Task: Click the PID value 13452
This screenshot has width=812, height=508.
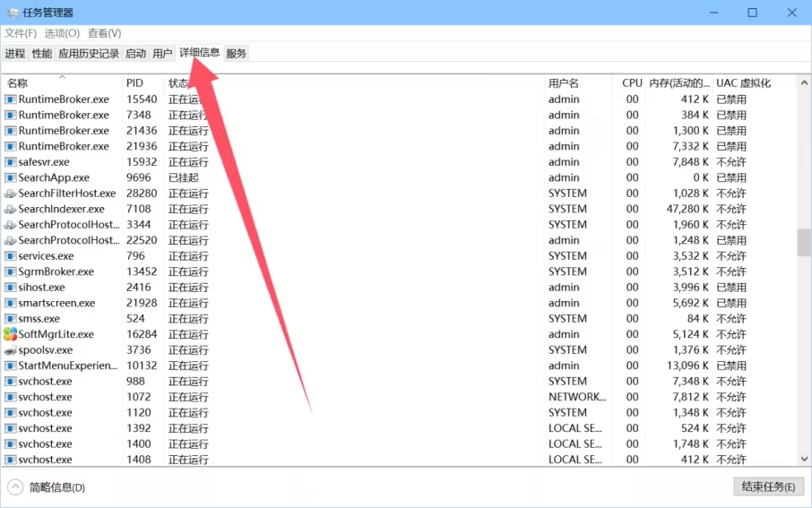Action: click(x=142, y=271)
